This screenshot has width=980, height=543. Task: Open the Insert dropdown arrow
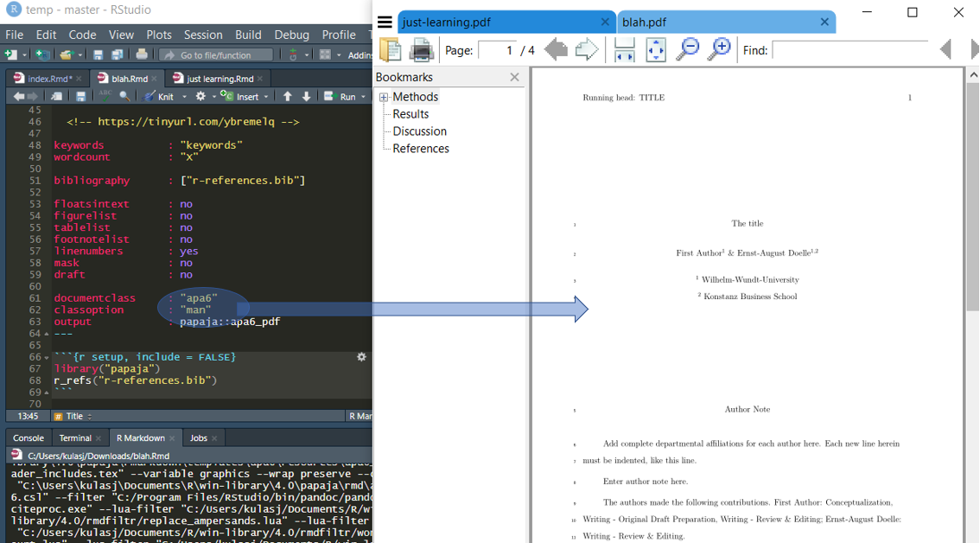(x=266, y=97)
